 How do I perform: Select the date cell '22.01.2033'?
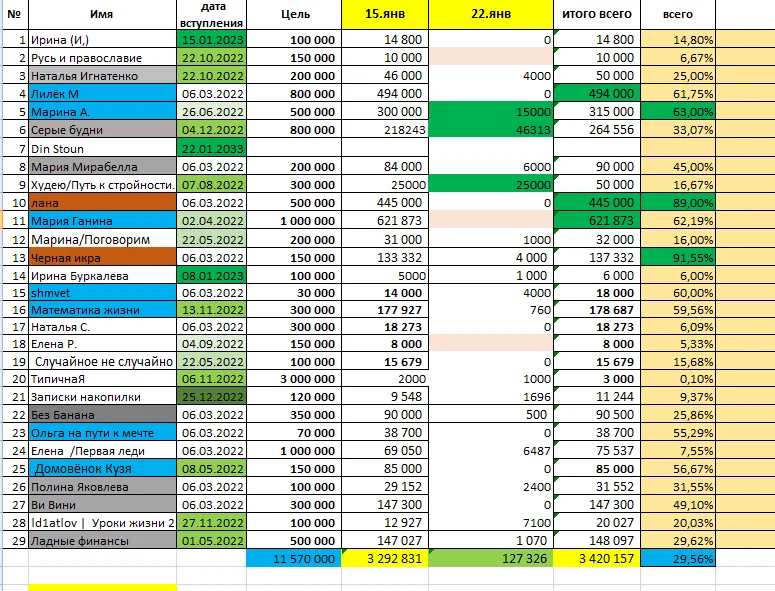[212, 148]
